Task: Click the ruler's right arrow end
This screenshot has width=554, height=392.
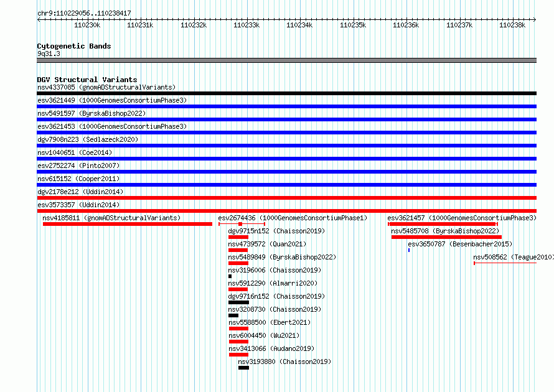Action: [535, 20]
